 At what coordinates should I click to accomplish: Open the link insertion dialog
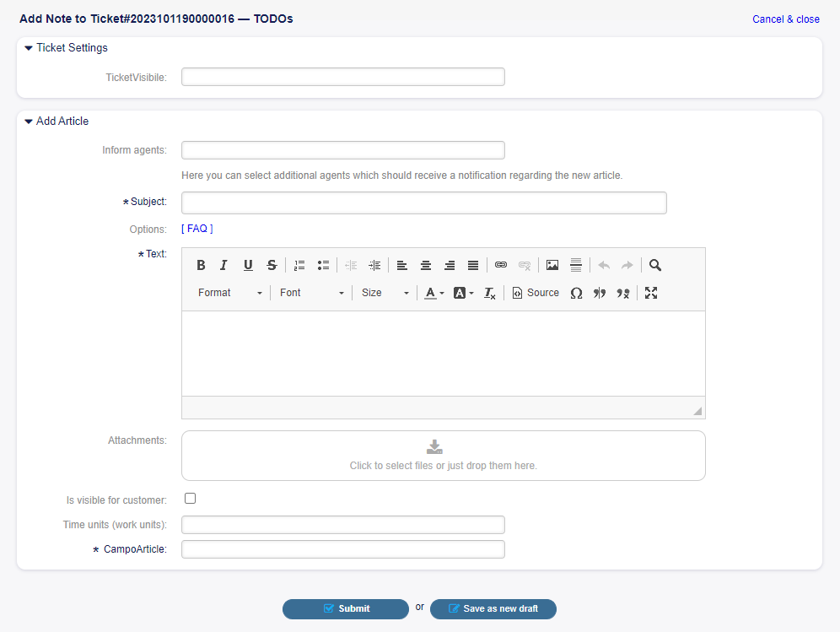[501, 265]
